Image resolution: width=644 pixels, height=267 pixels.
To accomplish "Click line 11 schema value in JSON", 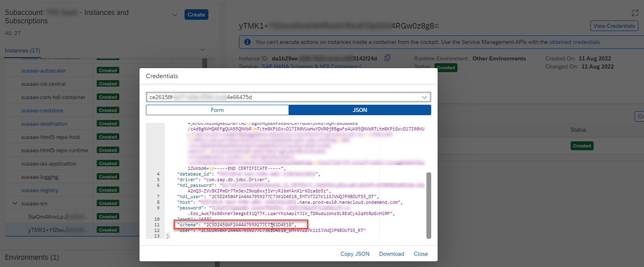I will click(x=250, y=225).
